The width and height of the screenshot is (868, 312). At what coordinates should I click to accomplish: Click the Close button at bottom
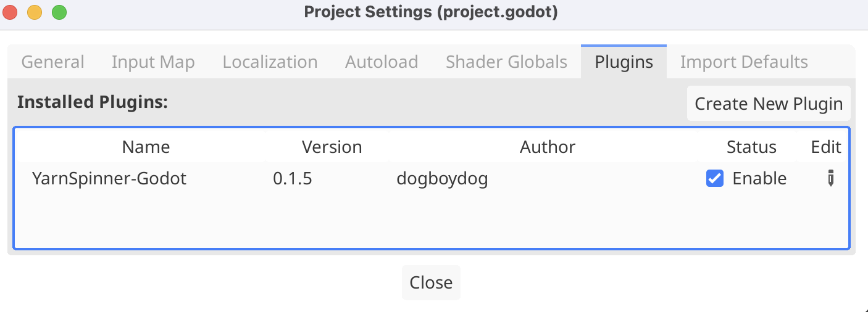click(431, 282)
